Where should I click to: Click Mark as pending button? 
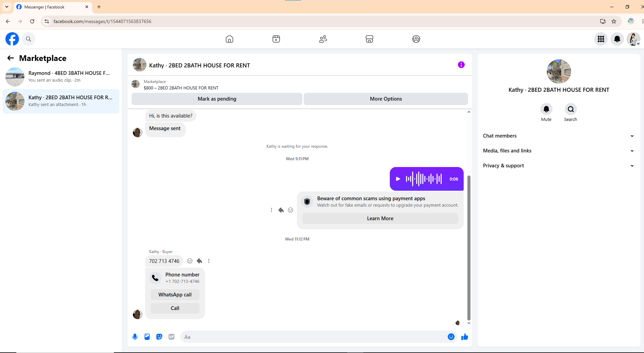coord(217,99)
